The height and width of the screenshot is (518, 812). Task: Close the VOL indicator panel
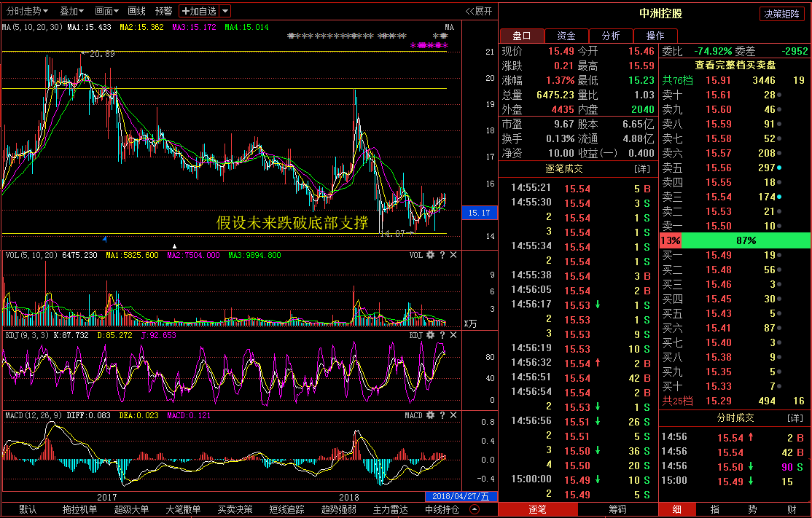coord(453,255)
